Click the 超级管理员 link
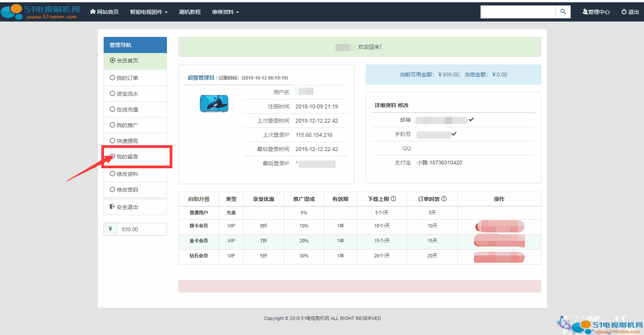The height and width of the screenshot is (335, 644). click(201, 78)
